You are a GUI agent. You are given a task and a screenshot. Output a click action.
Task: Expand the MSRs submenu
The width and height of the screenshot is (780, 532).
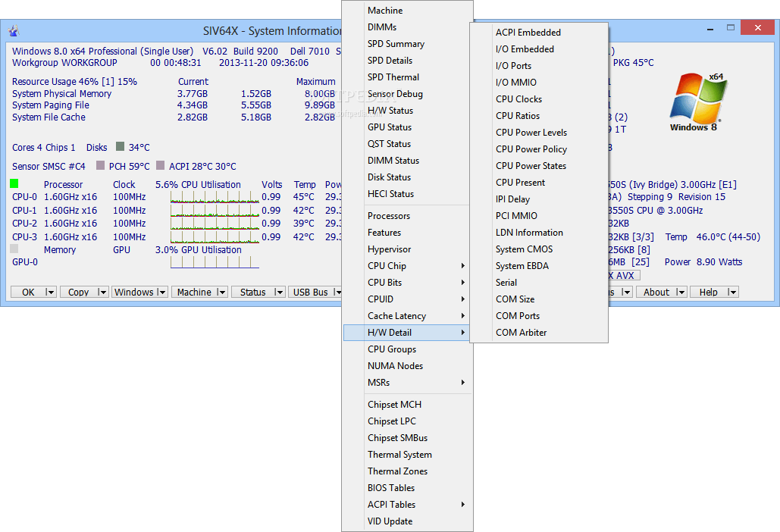(x=407, y=383)
